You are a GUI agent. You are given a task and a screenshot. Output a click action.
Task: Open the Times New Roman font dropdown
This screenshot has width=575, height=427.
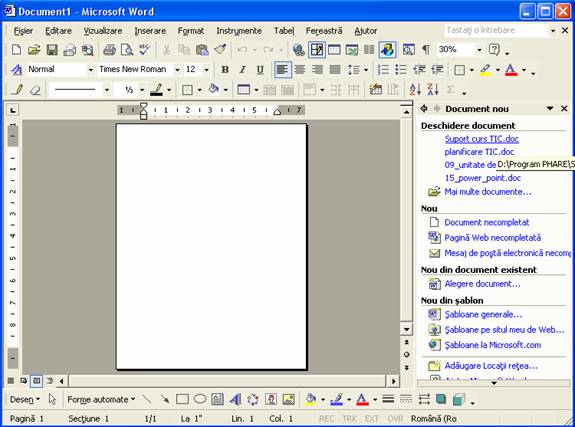177,70
